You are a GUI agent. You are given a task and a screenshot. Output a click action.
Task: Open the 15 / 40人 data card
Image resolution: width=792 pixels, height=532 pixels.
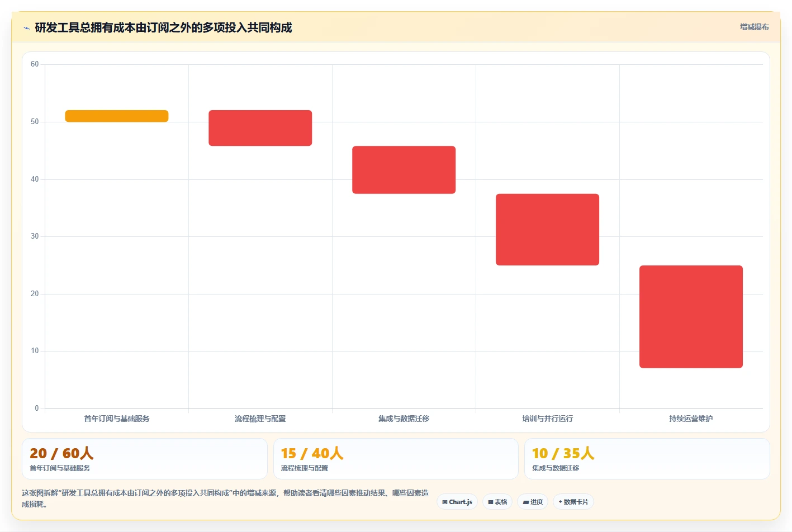[396, 459]
